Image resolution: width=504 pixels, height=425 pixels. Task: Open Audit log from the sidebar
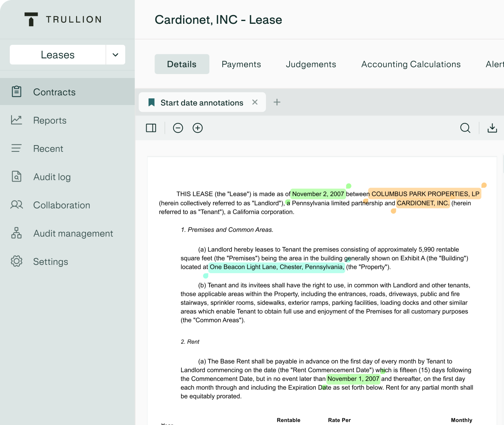[x=52, y=177]
